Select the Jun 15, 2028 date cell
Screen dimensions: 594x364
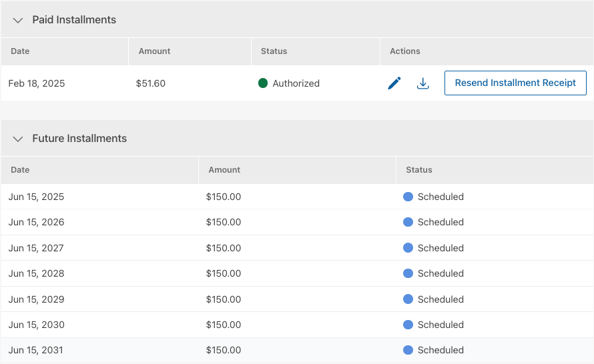[36, 273]
